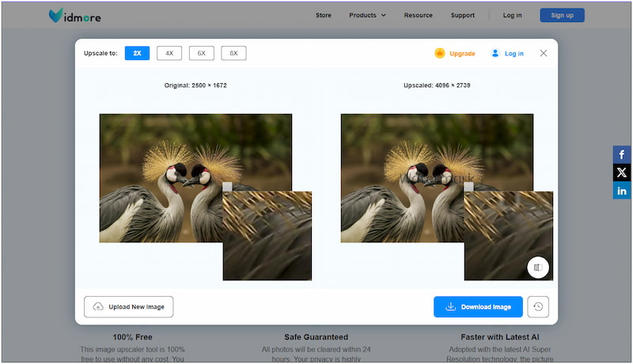Share on Facebook via side icon

click(x=622, y=154)
